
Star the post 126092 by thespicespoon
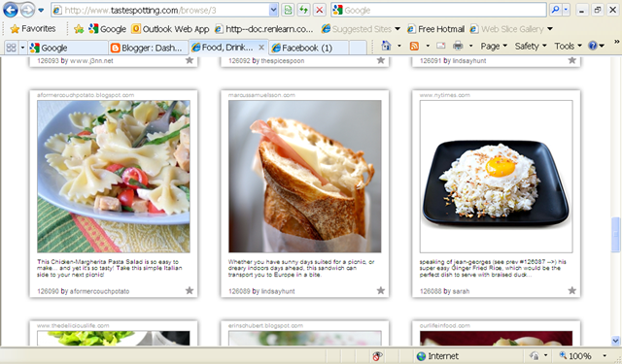[x=381, y=60]
